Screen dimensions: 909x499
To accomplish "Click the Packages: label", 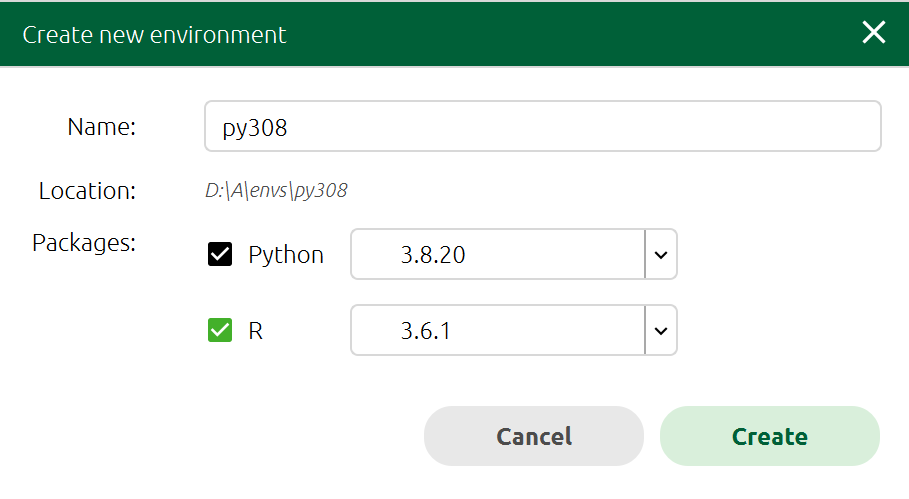I will pos(84,243).
